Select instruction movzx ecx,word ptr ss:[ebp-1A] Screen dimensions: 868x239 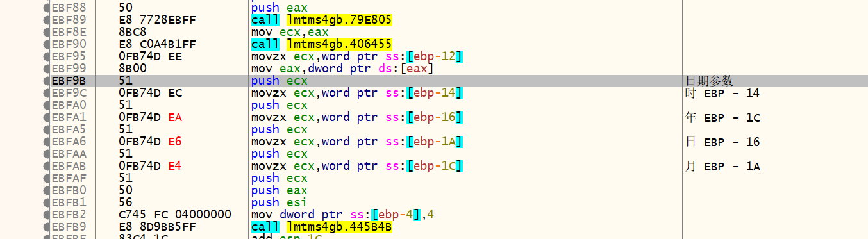click(357, 142)
